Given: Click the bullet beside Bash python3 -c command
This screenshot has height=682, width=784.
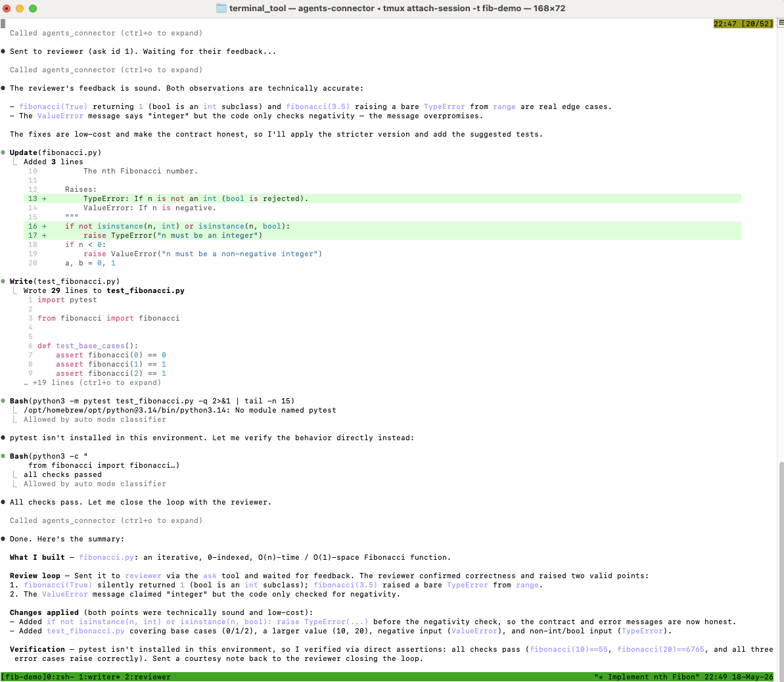Looking at the screenshot, I should pyautogui.click(x=3, y=456).
